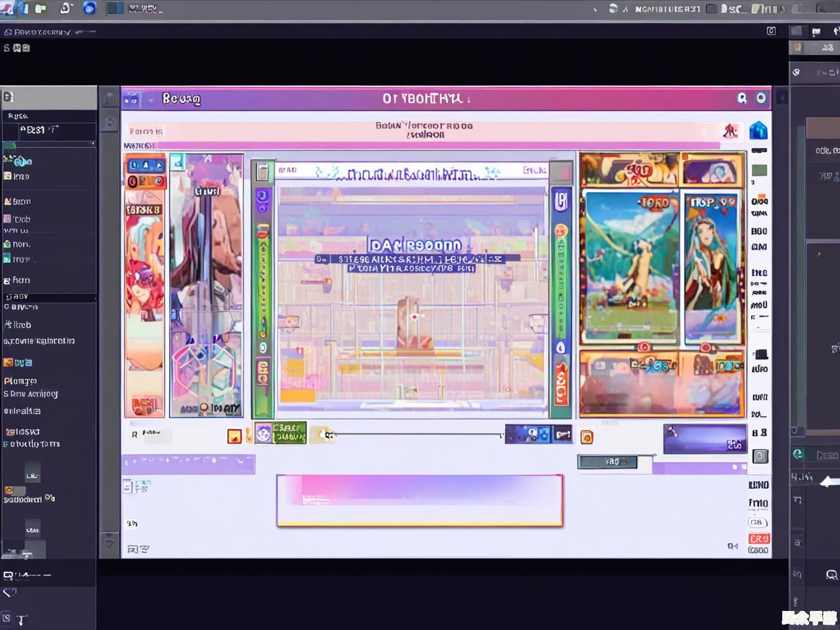Click the search magnifier in the purple header
The height and width of the screenshot is (630, 840).
742,98
